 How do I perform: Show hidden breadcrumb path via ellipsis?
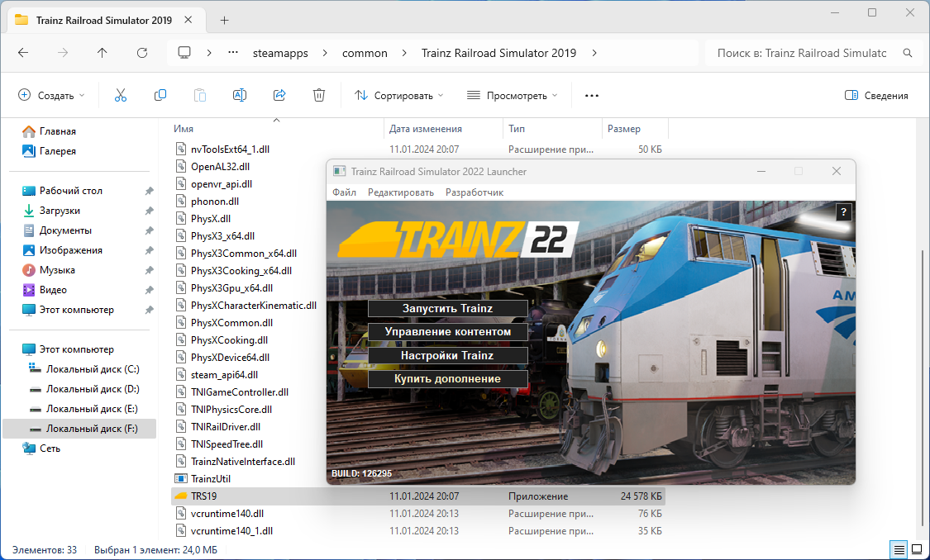(x=233, y=53)
